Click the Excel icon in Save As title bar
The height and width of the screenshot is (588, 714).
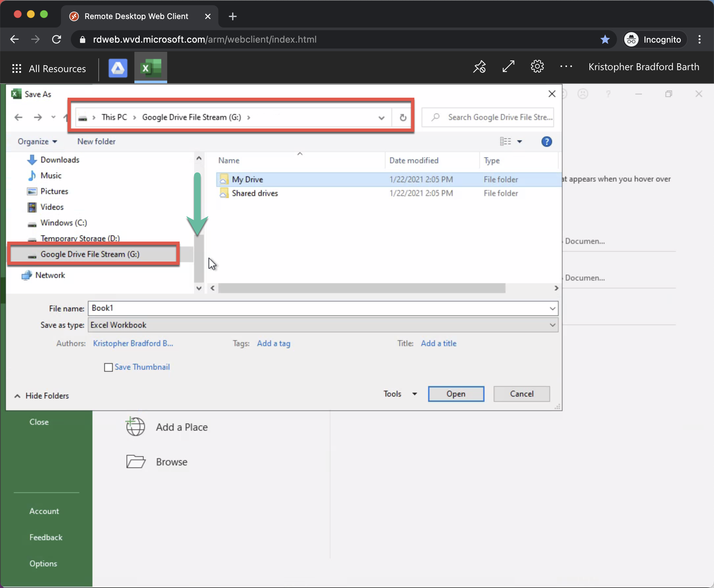tap(16, 94)
